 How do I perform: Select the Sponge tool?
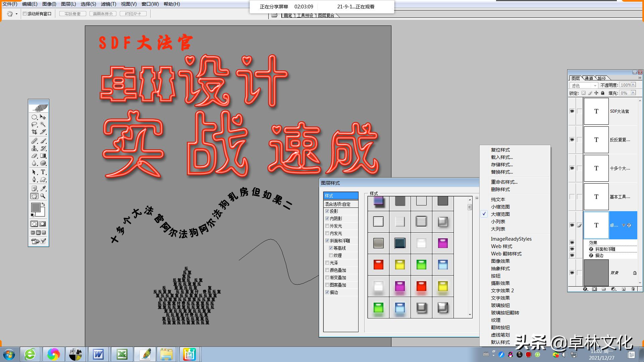(43, 163)
